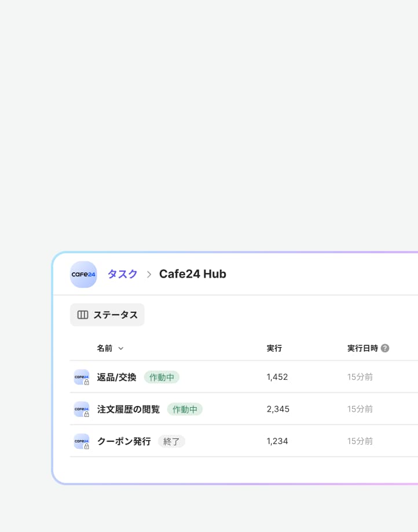
Task: Show help tooltip icon beside 実行日時
Action: click(x=385, y=348)
